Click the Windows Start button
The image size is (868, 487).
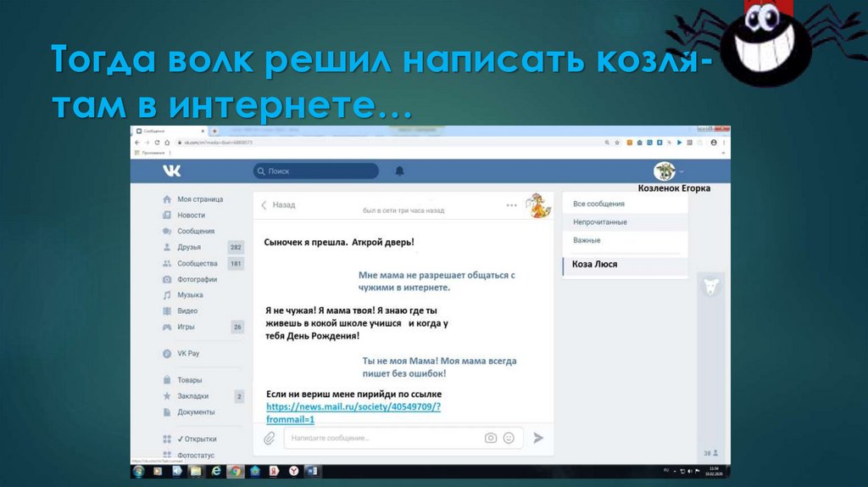(138, 471)
